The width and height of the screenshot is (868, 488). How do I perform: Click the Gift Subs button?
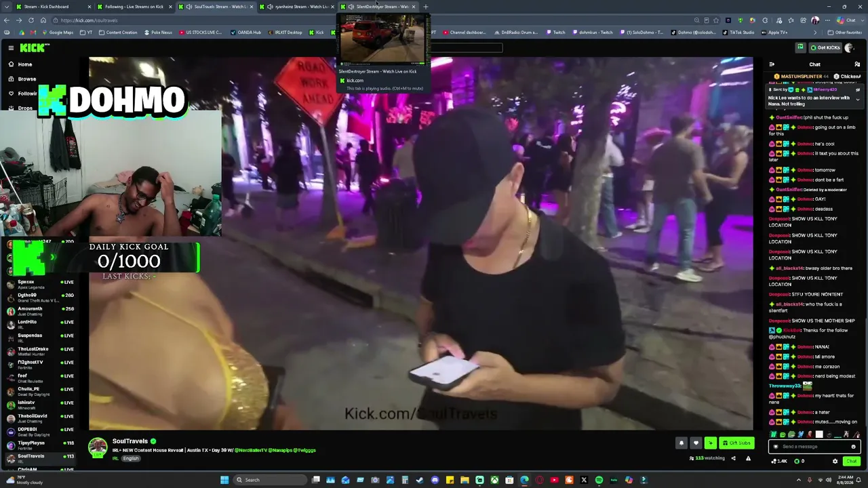(736, 443)
